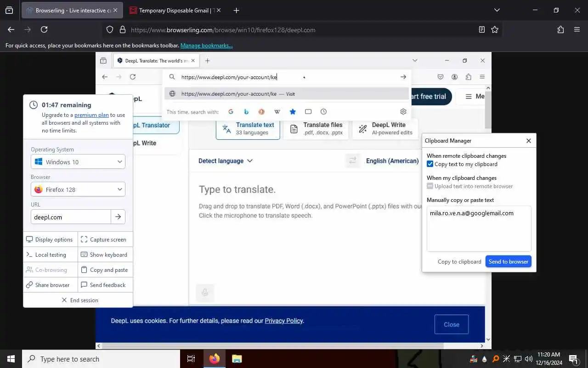Open Windows Start menu
The height and width of the screenshot is (368, 588).
coord(11,359)
